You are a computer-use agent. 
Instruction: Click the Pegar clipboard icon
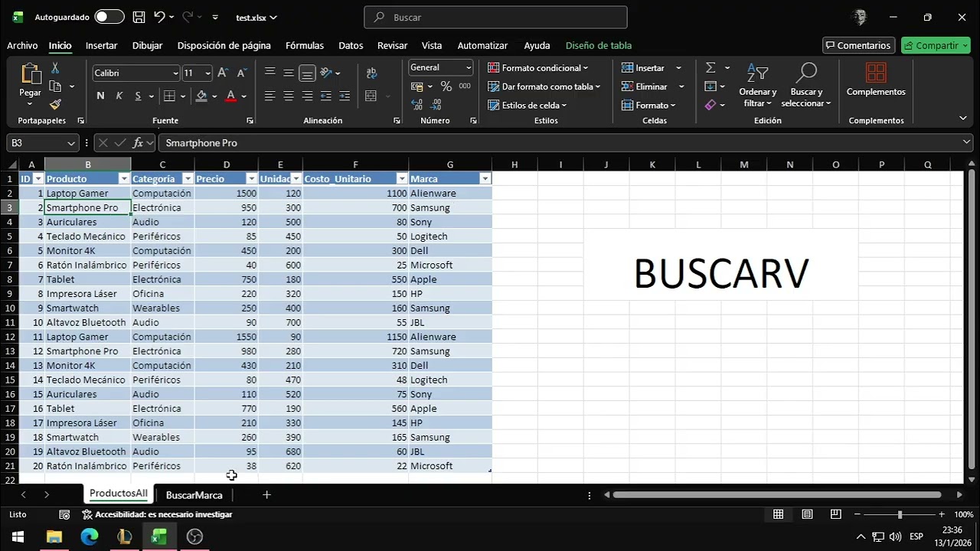(31, 73)
